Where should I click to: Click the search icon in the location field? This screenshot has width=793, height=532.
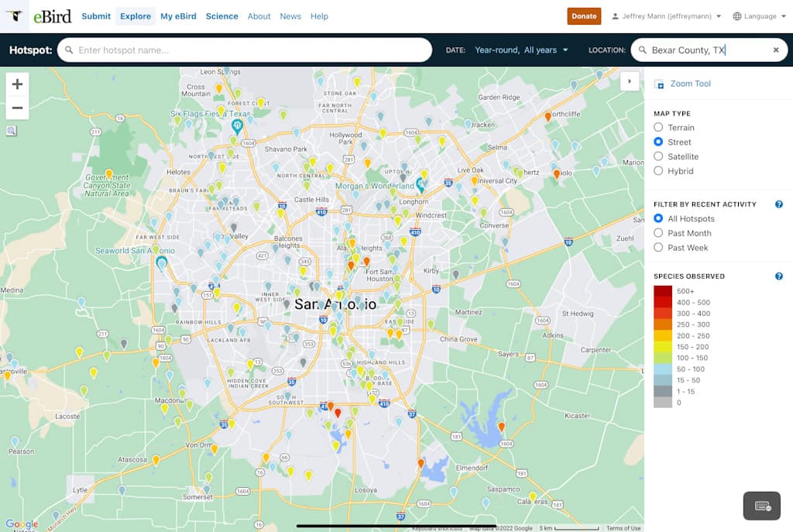pos(642,50)
